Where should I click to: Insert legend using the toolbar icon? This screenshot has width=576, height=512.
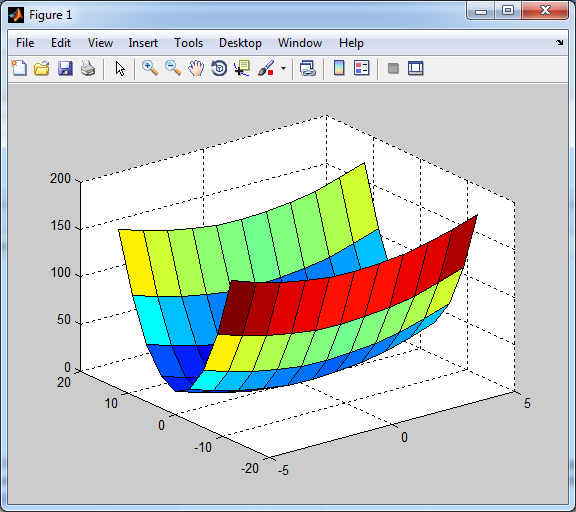point(361,68)
